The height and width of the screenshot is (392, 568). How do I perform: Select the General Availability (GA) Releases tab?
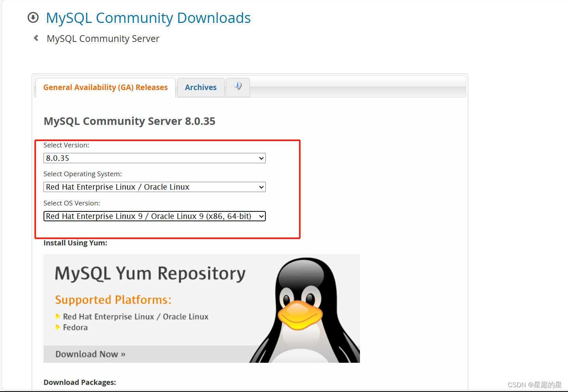[105, 87]
